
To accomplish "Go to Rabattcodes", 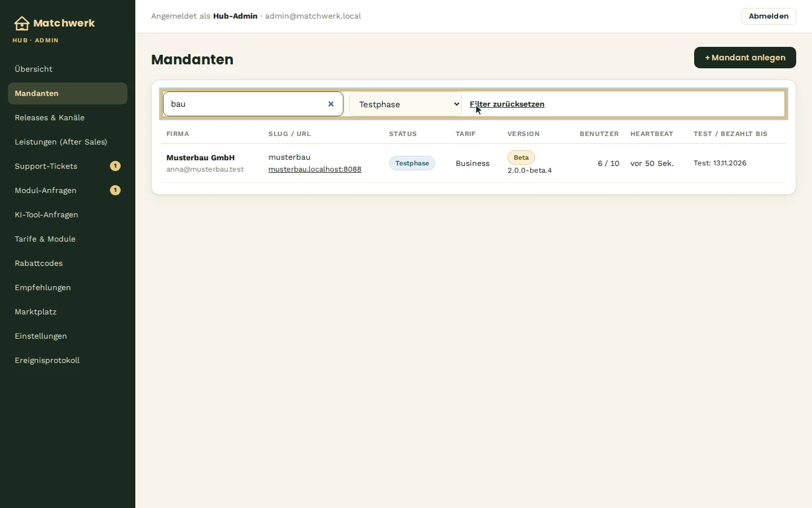I will tap(68, 263).
